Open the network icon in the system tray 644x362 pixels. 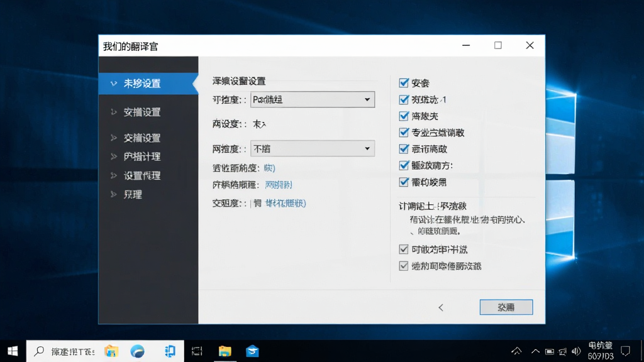tap(563, 352)
